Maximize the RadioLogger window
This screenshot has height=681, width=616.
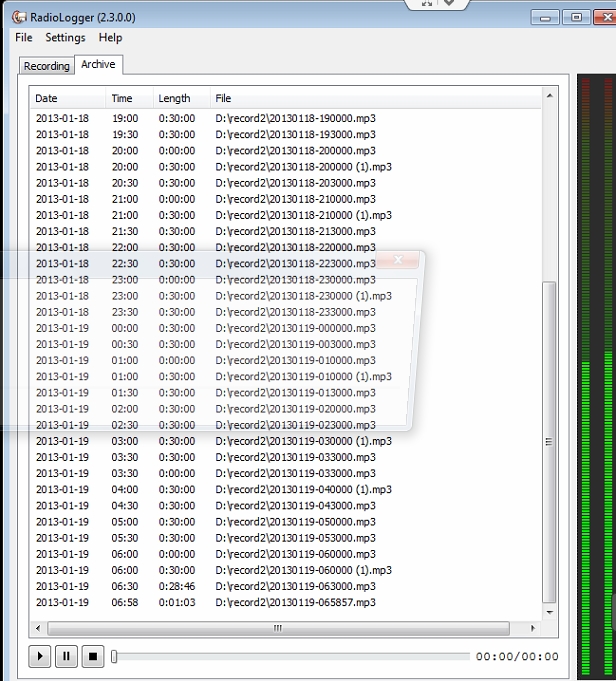tap(576, 18)
